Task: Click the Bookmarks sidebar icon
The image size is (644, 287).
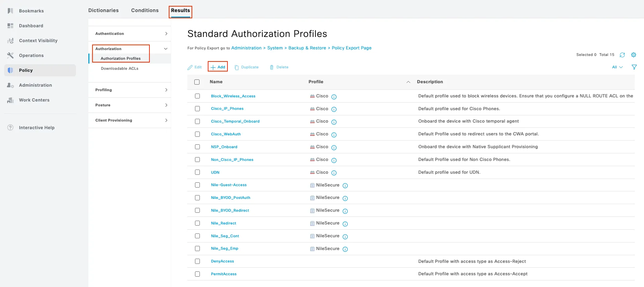Action: tap(10, 11)
